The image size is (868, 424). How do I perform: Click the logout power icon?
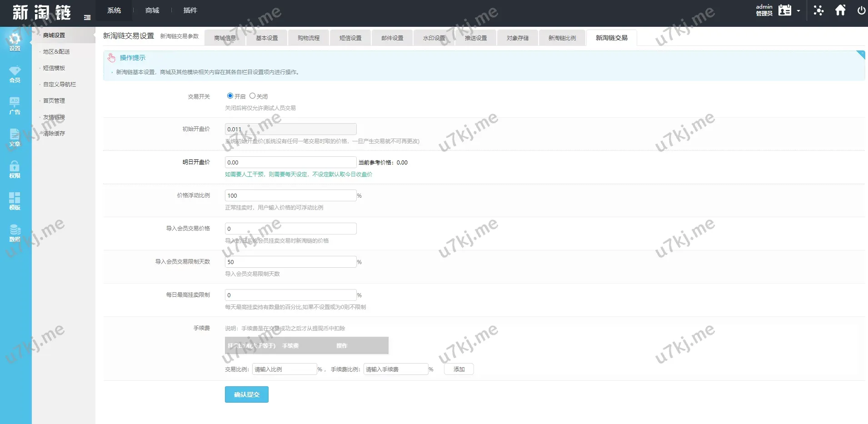coord(861,10)
